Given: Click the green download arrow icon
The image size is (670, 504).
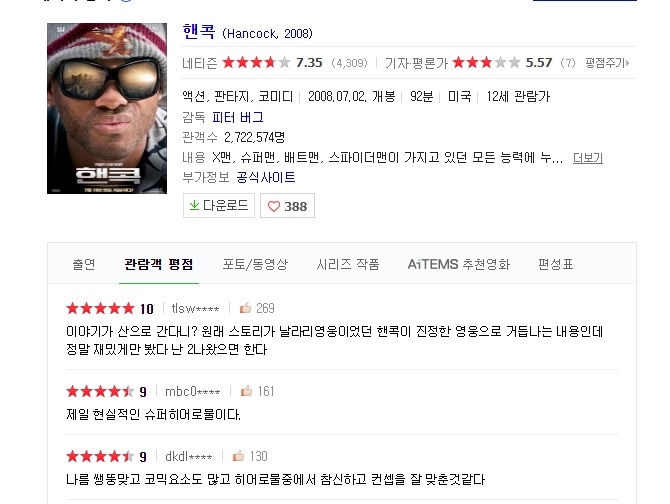Looking at the screenshot, I should (194, 205).
